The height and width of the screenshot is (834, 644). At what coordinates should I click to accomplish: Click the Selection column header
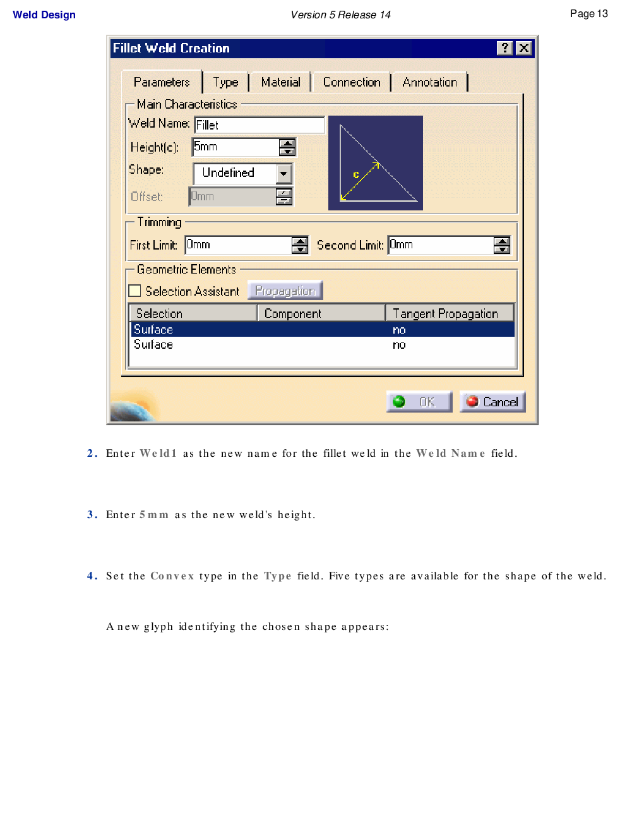pos(193,313)
